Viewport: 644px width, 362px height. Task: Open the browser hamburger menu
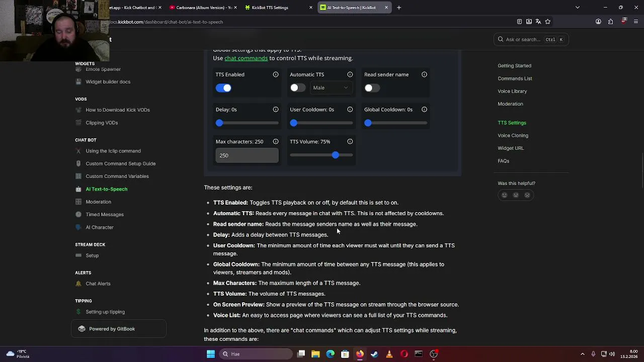[636, 22]
